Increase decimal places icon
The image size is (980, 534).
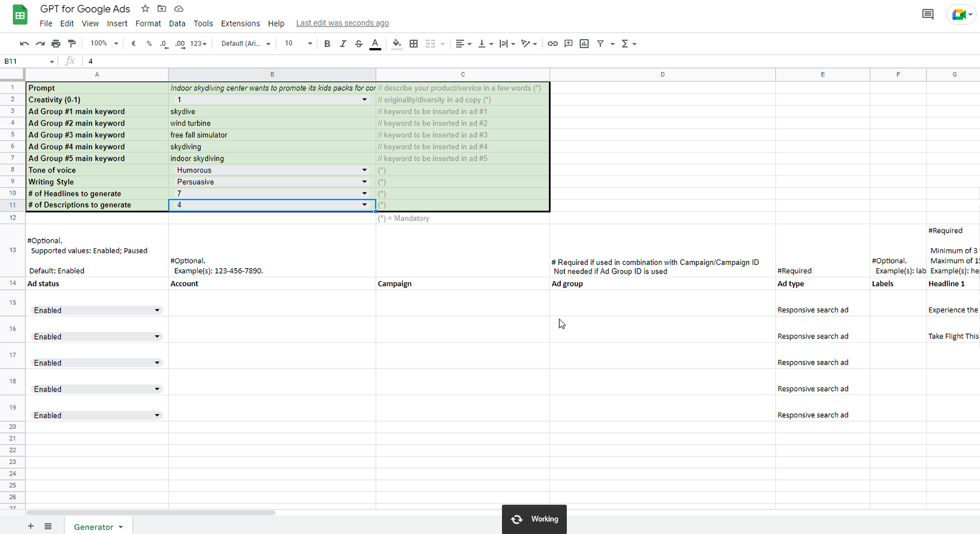pyautogui.click(x=180, y=44)
